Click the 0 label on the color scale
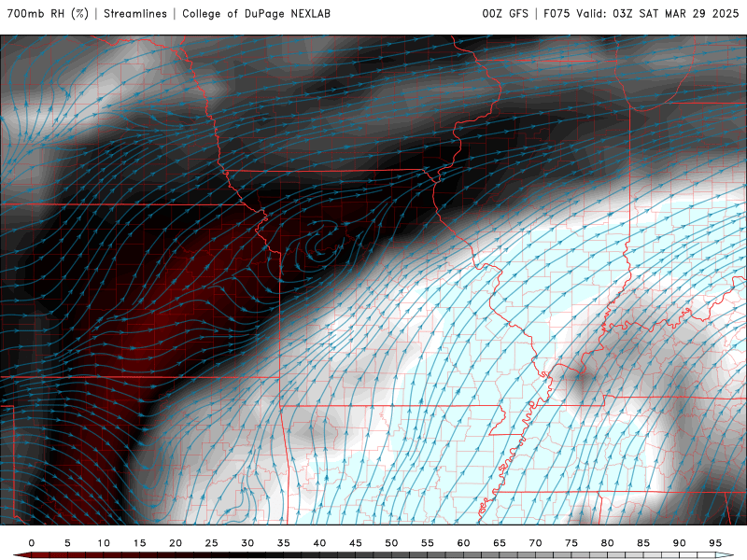Screen dimensions: 747x560 click(x=32, y=543)
